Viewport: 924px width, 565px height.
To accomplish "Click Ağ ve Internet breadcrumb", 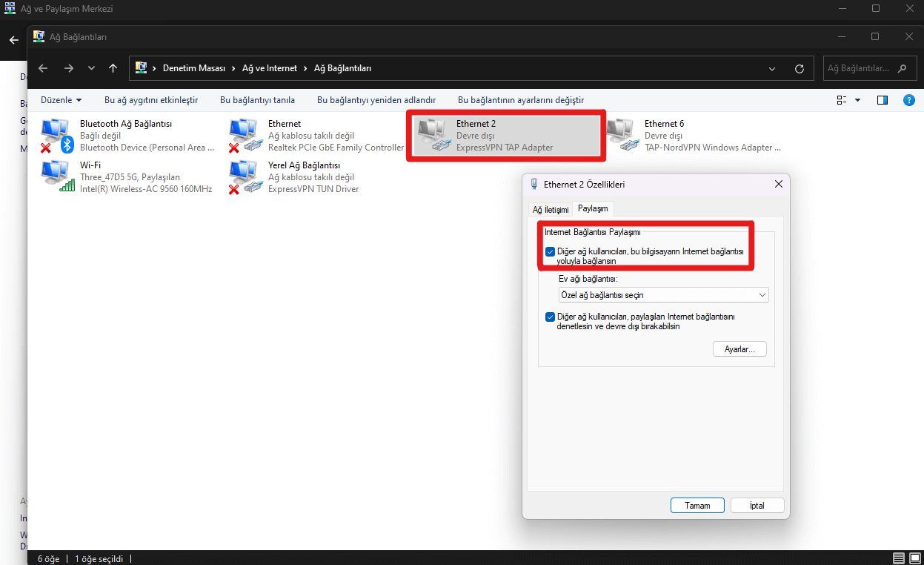I will pos(270,68).
